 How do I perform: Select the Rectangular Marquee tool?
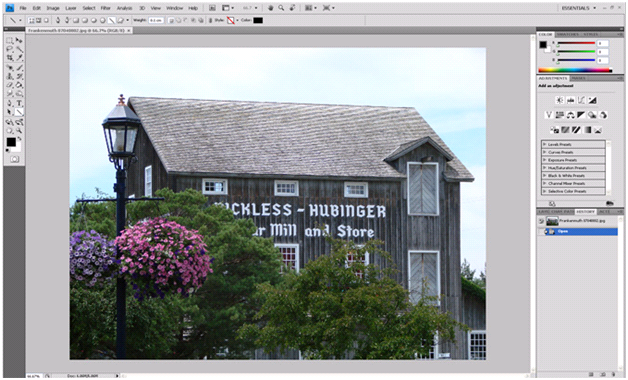(x=10, y=40)
